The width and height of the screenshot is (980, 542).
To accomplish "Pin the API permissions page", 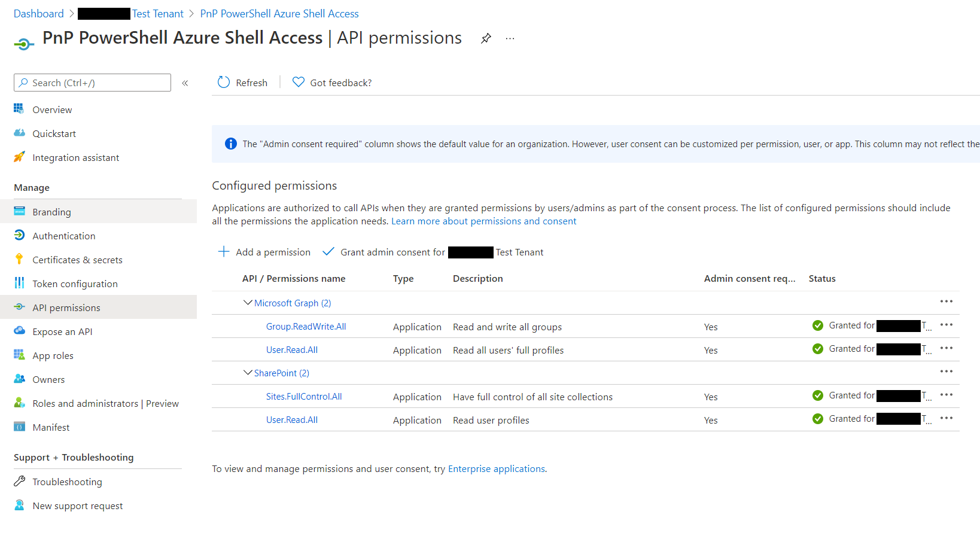I will [x=486, y=38].
